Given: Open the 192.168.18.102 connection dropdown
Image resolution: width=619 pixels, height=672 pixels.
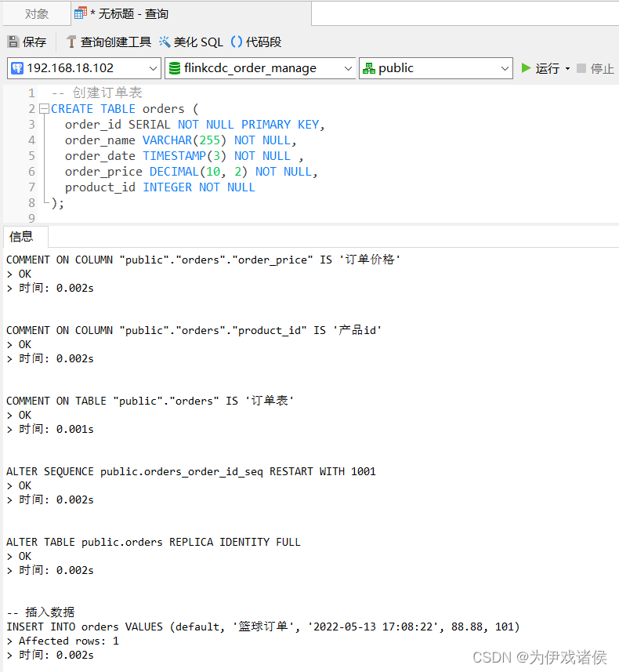Looking at the screenshot, I should (x=153, y=68).
